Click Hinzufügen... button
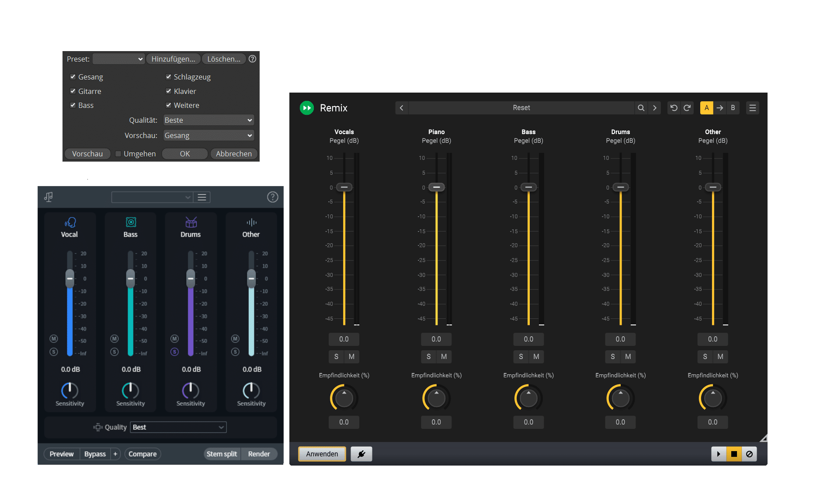This screenshot has height=504, width=813. [x=174, y=59]
